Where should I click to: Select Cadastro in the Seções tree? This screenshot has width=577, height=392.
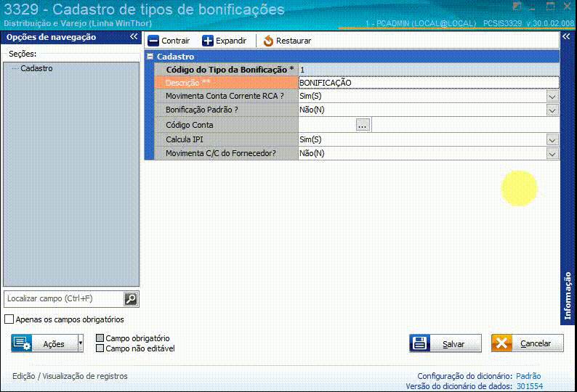point(36,68)
